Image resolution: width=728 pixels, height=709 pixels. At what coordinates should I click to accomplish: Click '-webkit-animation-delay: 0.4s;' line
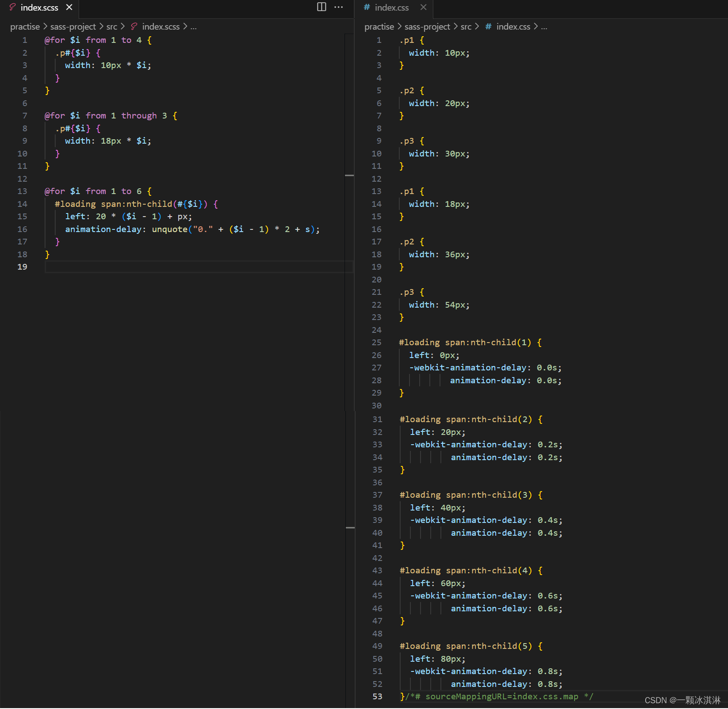(486, 520)
